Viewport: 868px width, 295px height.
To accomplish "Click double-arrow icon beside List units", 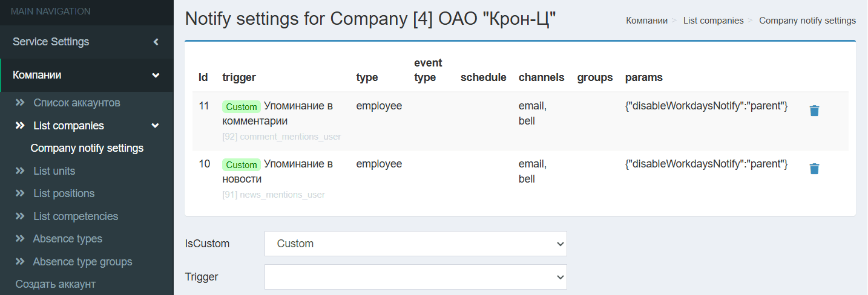I will coord(21,171).
